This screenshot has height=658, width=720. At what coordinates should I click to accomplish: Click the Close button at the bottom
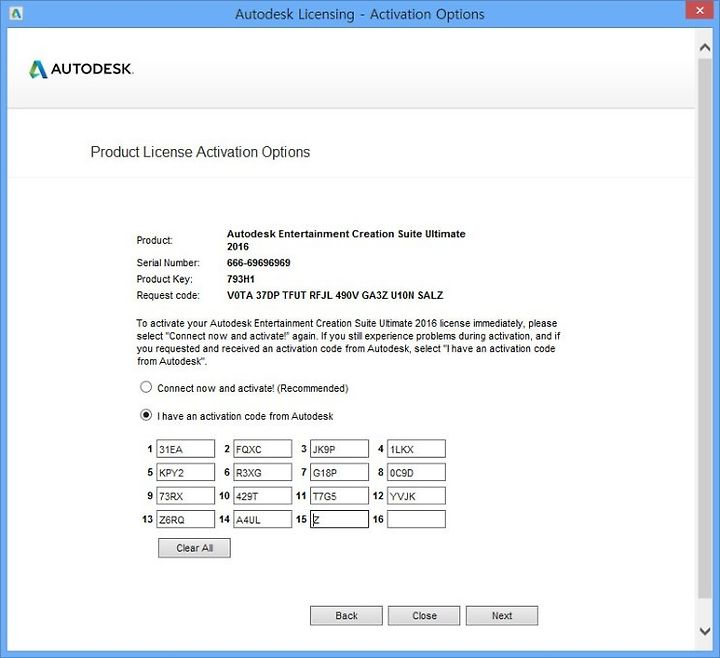click(424, 615)
